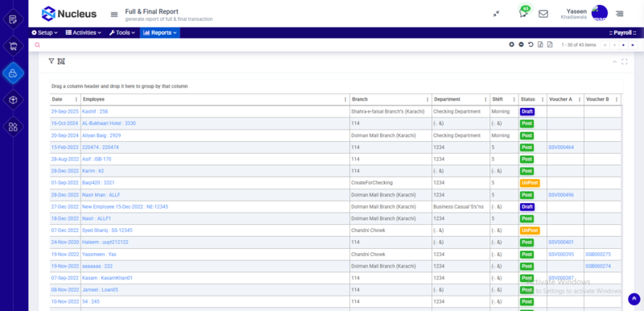Viewport: 644px width, 311px height.
Task: Click the search input bar
Action: (x=271, y=45)
